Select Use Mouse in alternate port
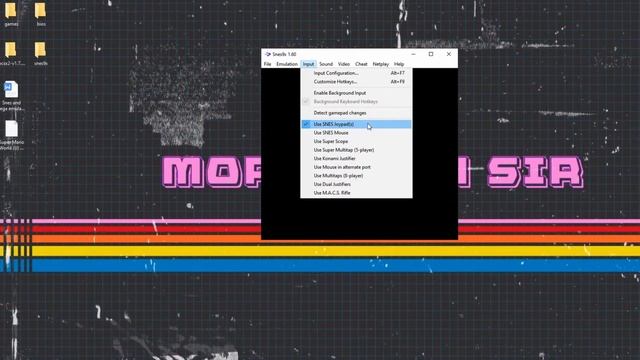 coord(356,167)
